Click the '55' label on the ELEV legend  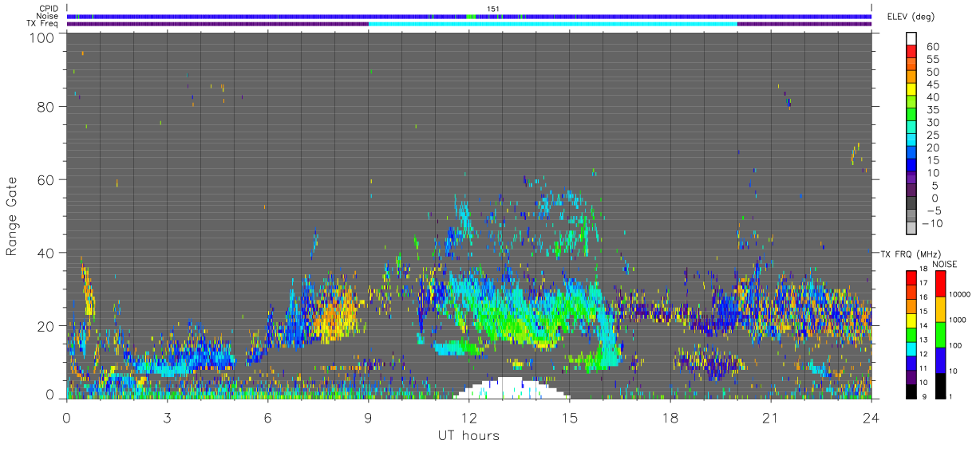pos(932,60)
